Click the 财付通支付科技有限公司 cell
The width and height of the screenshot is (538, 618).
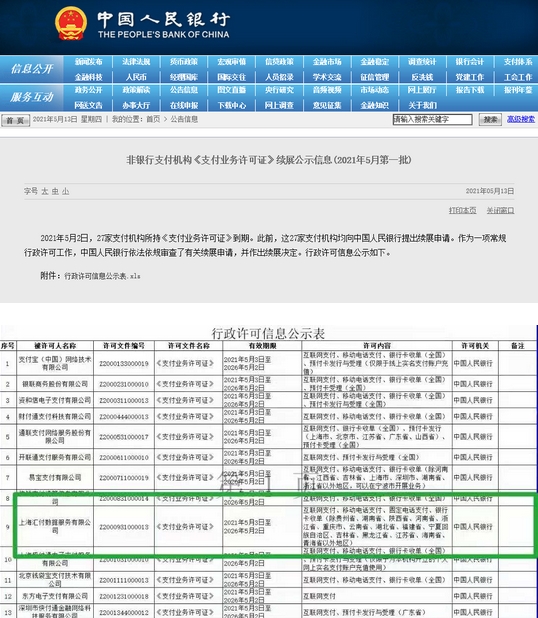55,417
